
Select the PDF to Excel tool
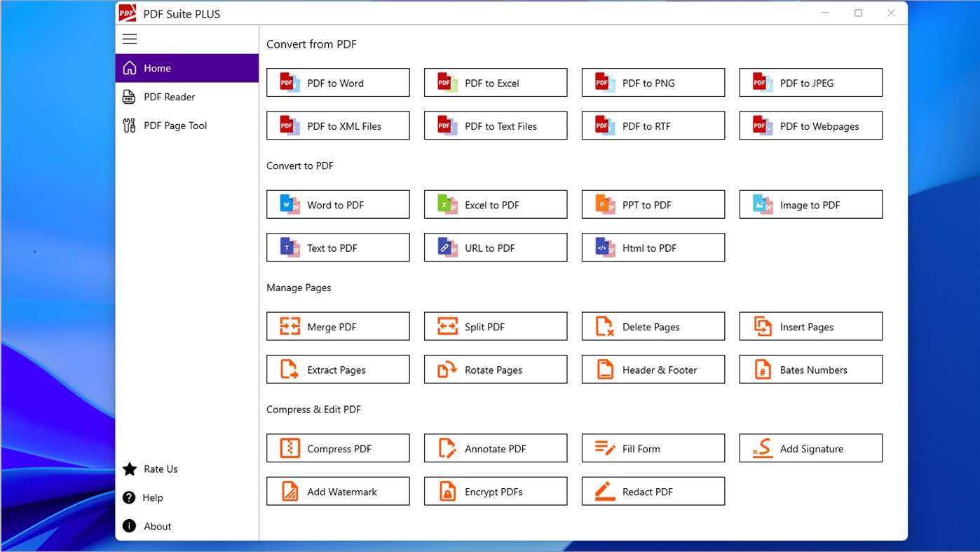click(495, 82)
